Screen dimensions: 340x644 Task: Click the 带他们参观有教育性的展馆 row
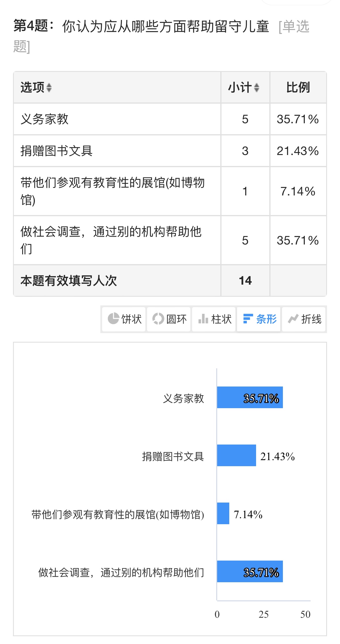point(170,191)
